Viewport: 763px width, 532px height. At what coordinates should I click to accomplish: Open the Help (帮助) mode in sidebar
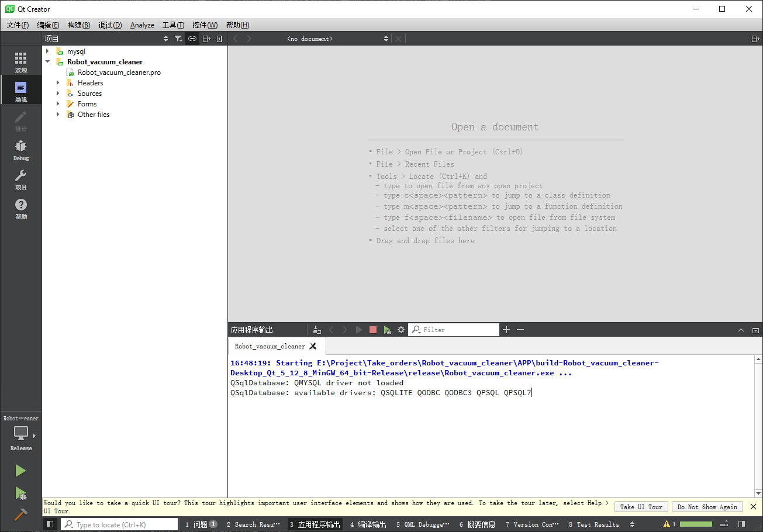(21, 208)
